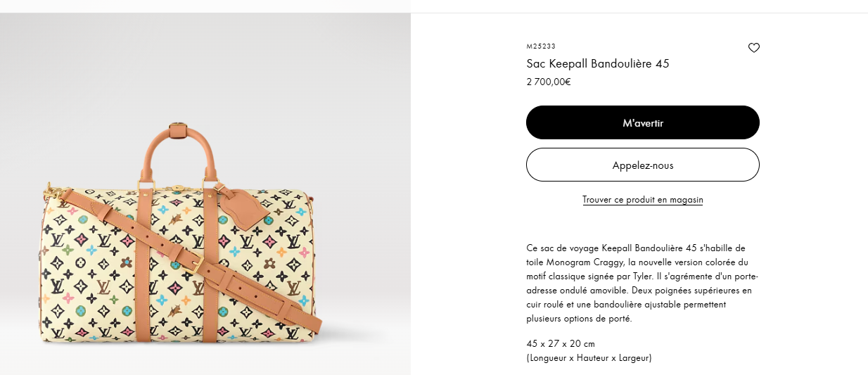Screen dimensions: 868x375
Task: Add the bag to wishlist with heart icon
Action: coord(753,48)
